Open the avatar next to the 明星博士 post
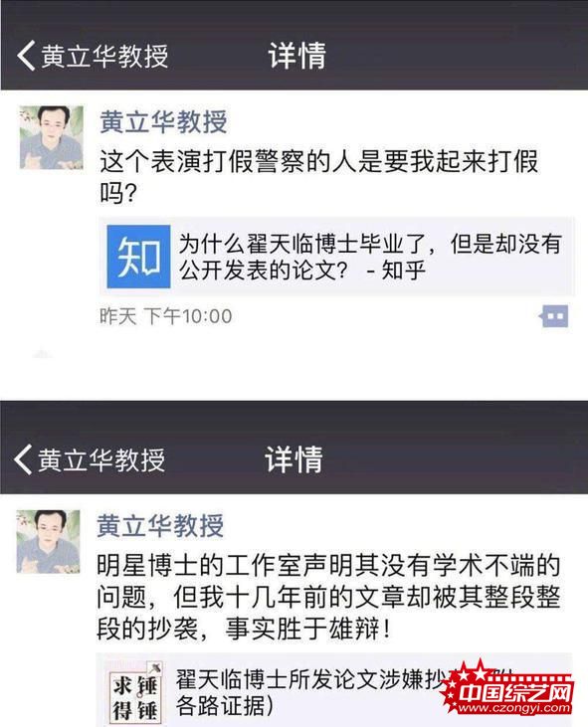Image resolution: width=588 pixels, height=727 pixels. point(48,542)
